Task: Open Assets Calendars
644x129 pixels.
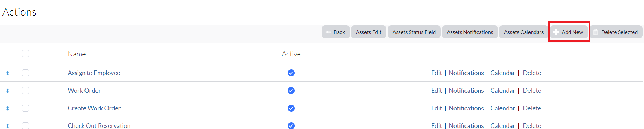Action: tap(524, 32)
